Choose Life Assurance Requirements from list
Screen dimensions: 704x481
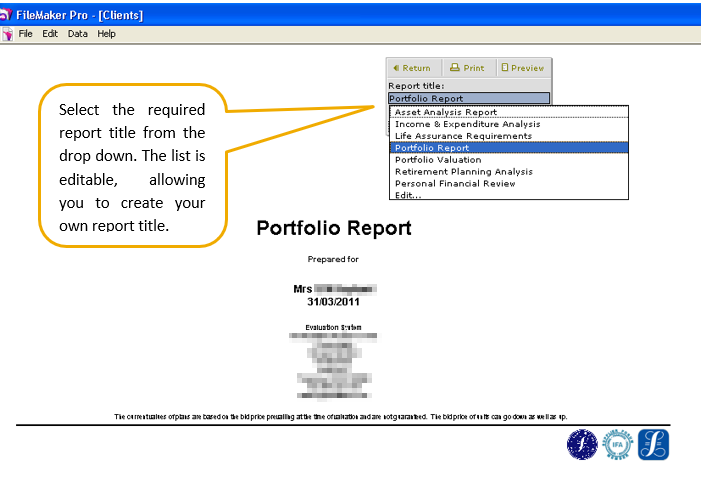click(x=509, y=136)
